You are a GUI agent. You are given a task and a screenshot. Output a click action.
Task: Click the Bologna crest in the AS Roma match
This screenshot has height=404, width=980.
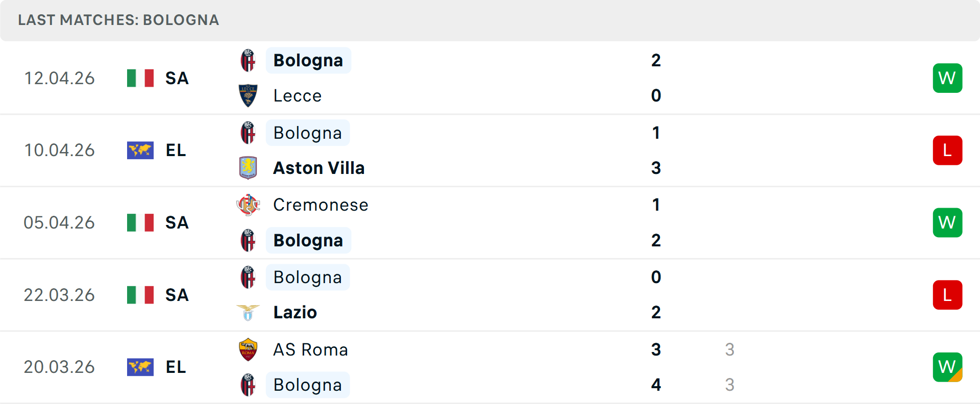(x=248, y=385)
